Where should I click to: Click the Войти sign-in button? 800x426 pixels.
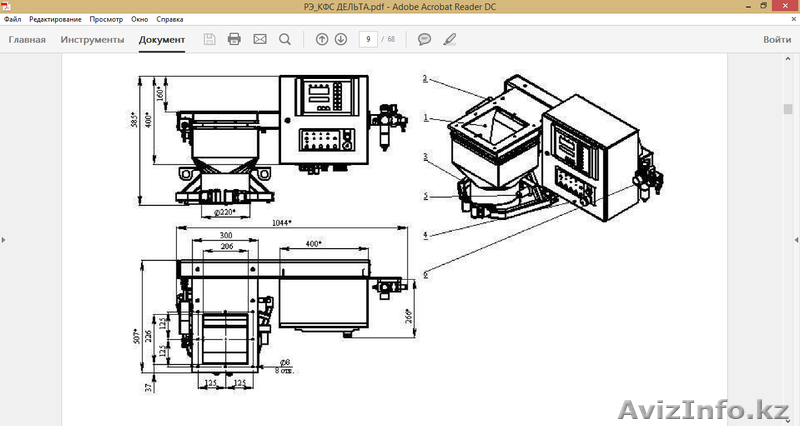click(777, 40)
